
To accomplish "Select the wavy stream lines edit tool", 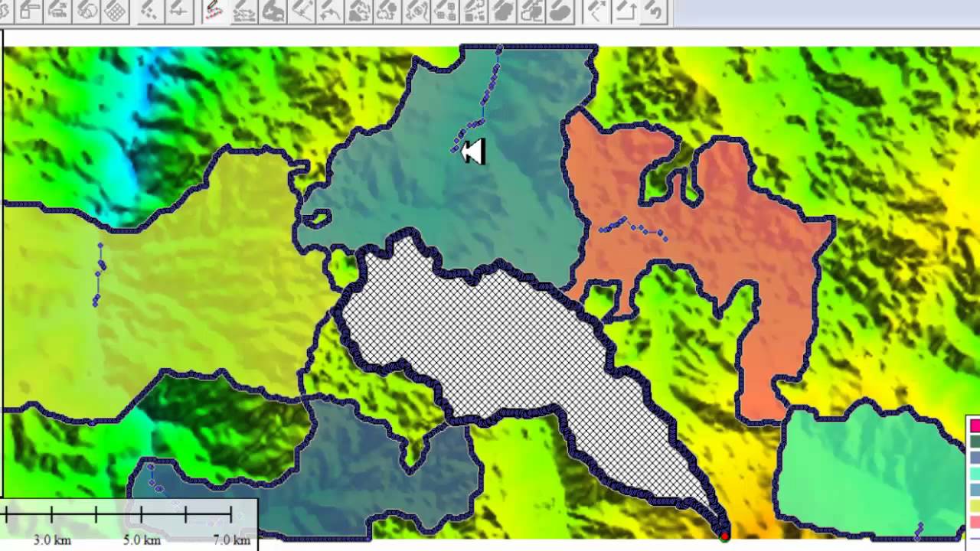I will (x=243, y=11).
